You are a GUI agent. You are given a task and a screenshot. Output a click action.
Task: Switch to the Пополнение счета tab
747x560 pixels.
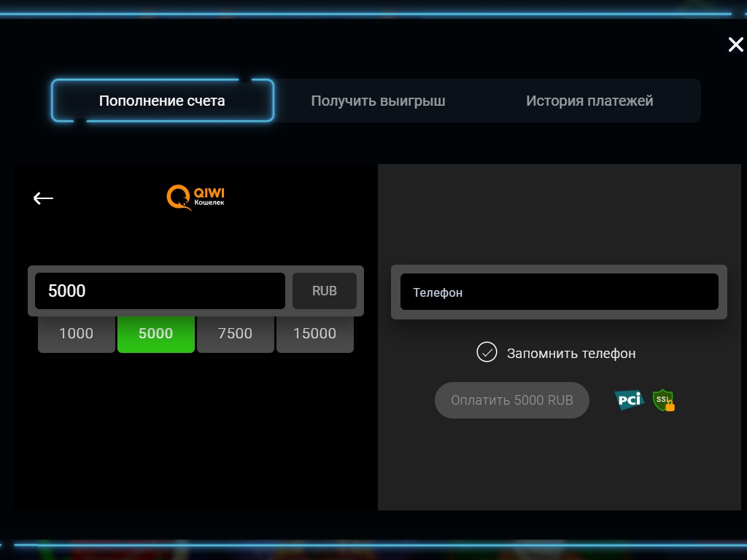162,101
